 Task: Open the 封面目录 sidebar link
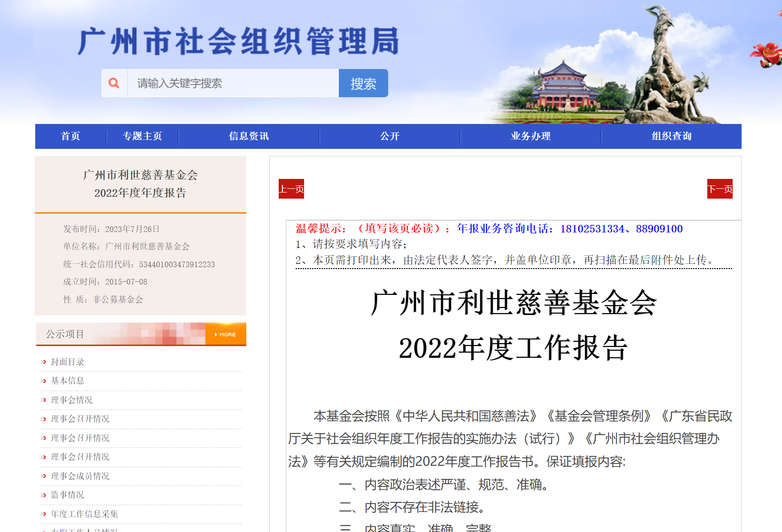click(68, 362)
